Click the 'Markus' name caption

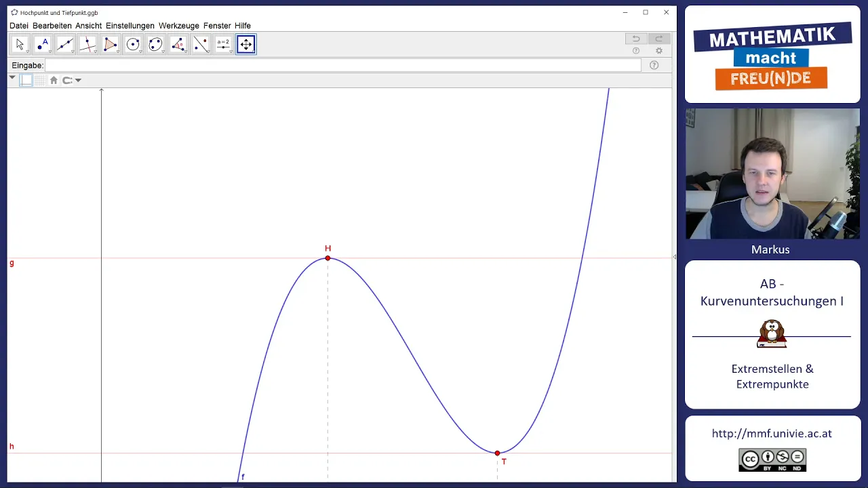click(x=770, y=249)
